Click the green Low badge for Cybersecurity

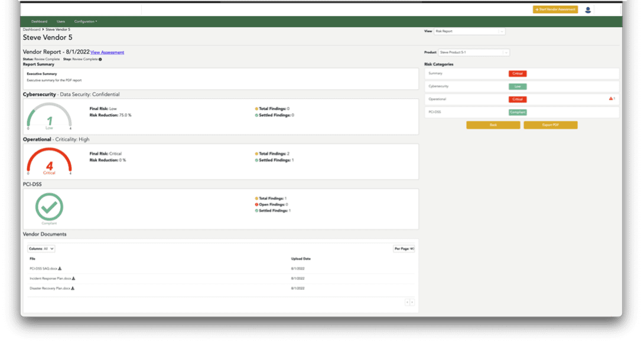(518, 87)
